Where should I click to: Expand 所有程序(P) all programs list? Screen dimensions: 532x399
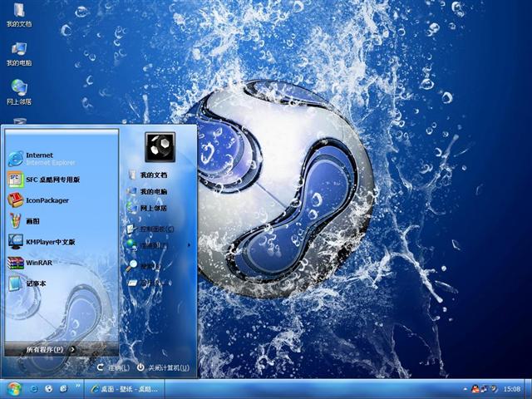[50, 349]
